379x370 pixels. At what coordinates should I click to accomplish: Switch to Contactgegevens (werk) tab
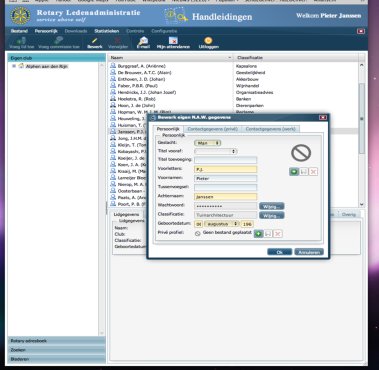pyautogui.click(x=270, y=129)
